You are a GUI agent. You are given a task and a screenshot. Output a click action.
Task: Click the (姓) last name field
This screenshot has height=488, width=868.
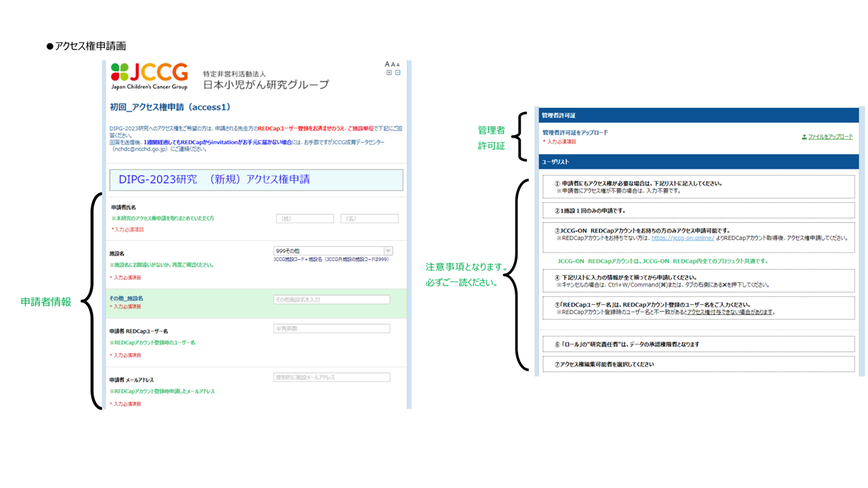tap(304, 218)
